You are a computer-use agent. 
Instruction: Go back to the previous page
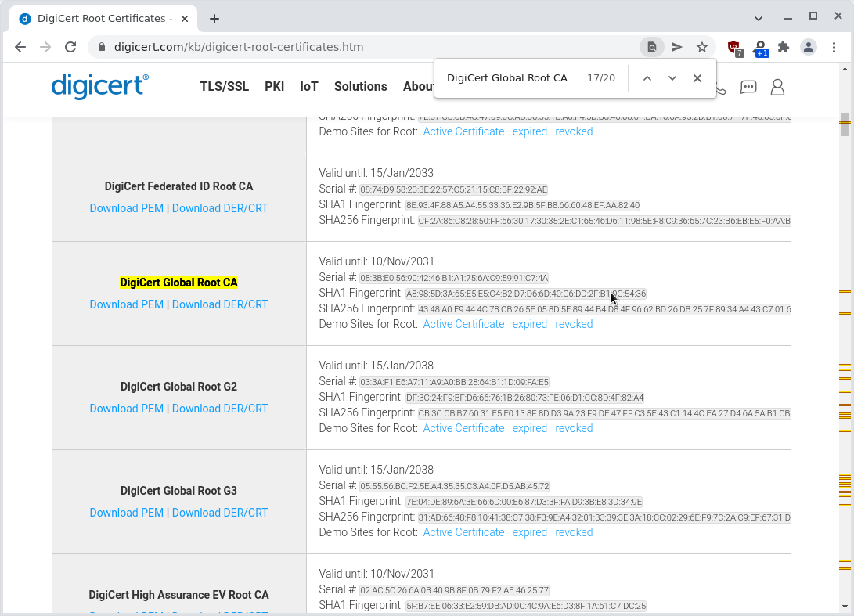tap(20, 47)
